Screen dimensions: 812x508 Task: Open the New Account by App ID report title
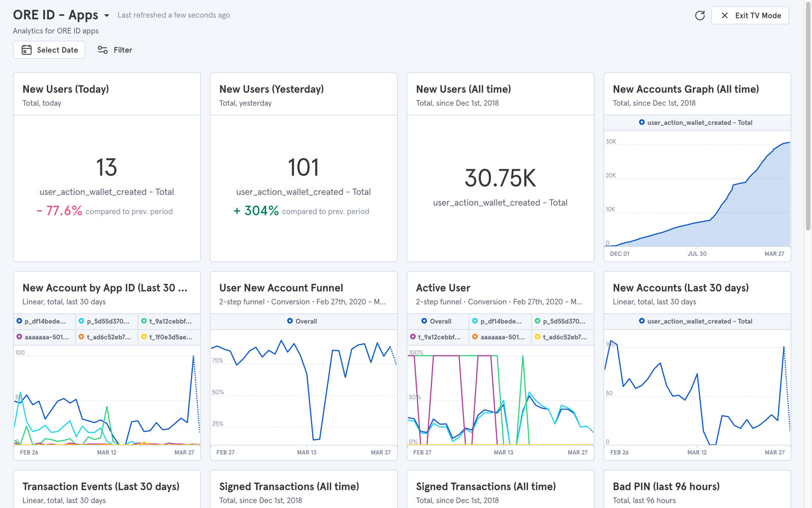(105, 288)
